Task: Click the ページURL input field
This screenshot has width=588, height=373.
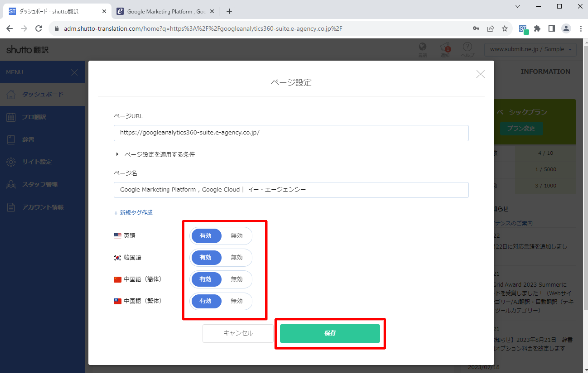Action: tap(291, 133)
